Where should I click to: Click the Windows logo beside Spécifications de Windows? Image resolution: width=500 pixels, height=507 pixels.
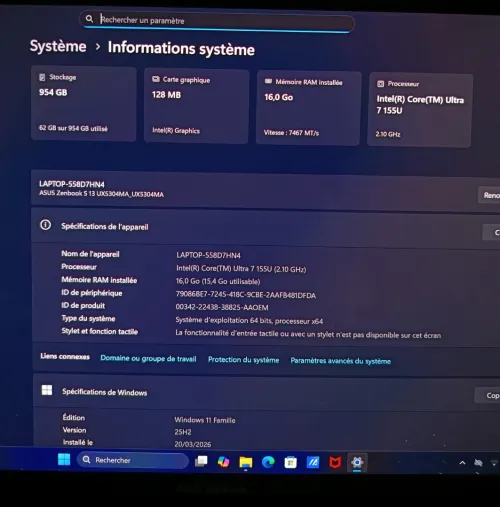(47, 390)
